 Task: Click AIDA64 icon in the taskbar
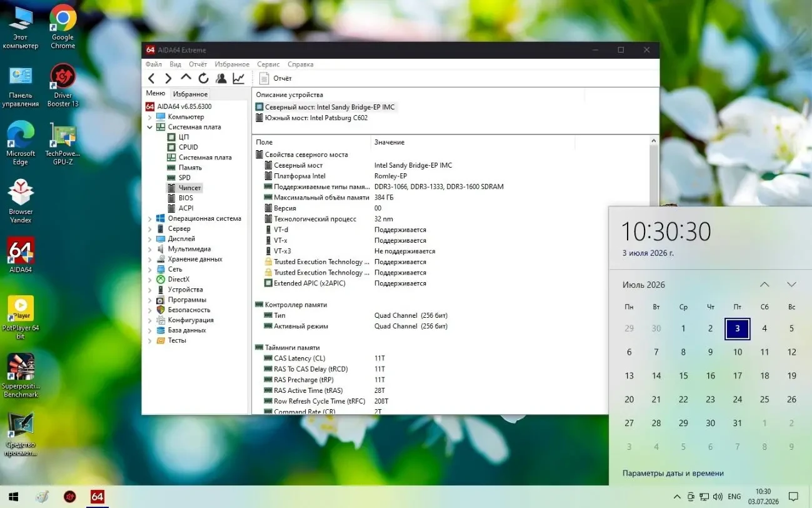97,497
